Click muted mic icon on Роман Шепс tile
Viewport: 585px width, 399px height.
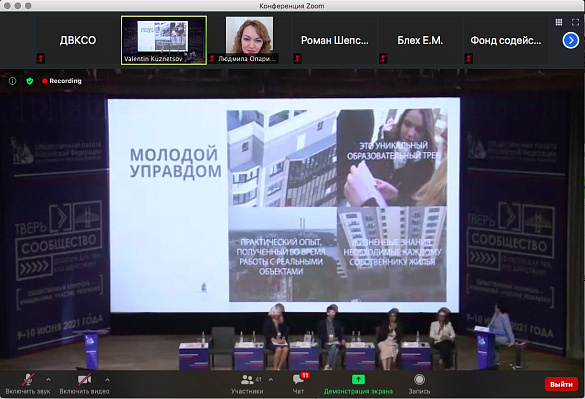(x=297, y=58)
